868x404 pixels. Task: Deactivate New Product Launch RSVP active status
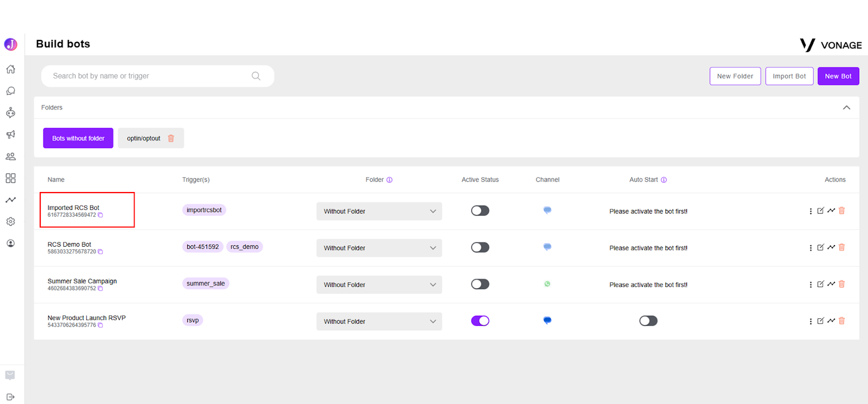tap(480, 320)
